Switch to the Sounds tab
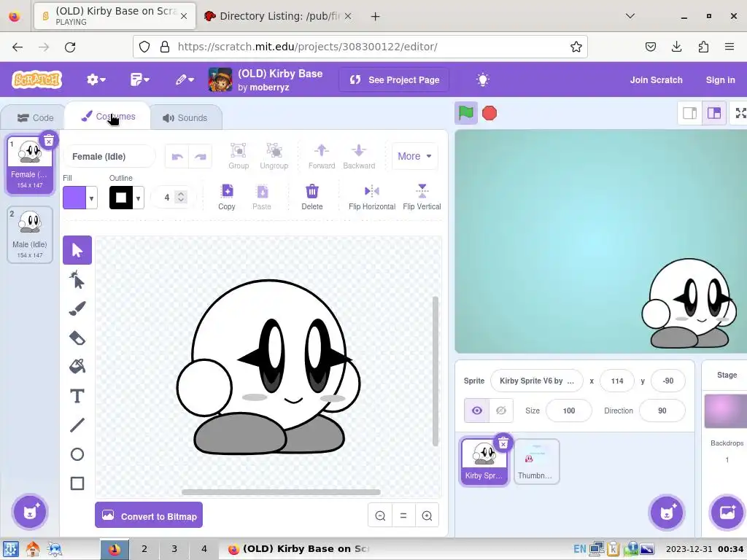This screenshot has width=747, height=560. coord(185,117)
